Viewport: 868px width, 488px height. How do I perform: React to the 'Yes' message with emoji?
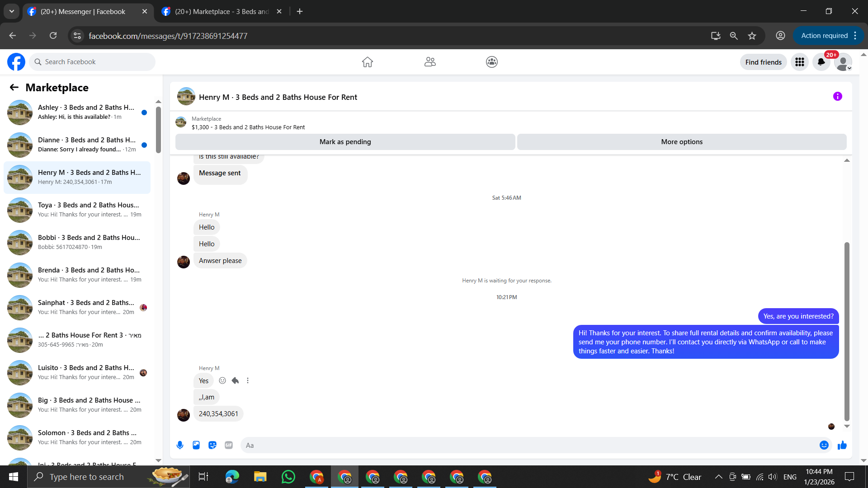[x=222, y=380]
